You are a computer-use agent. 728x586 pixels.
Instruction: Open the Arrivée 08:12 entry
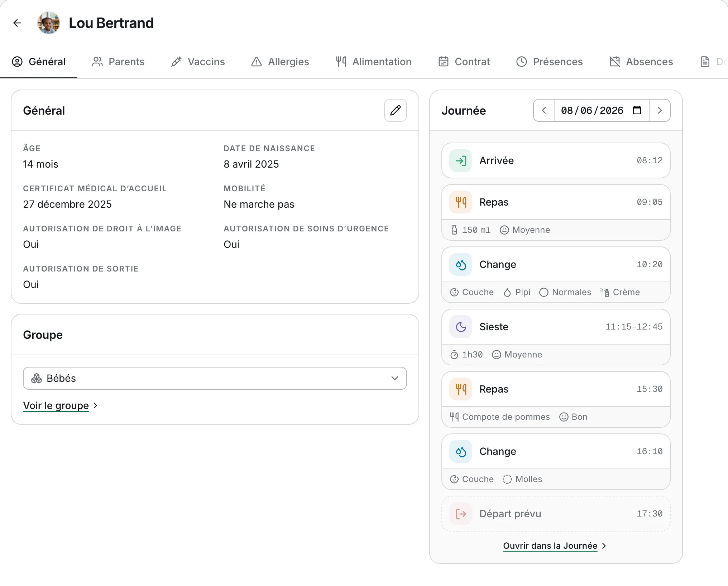(x=556, y=160)
